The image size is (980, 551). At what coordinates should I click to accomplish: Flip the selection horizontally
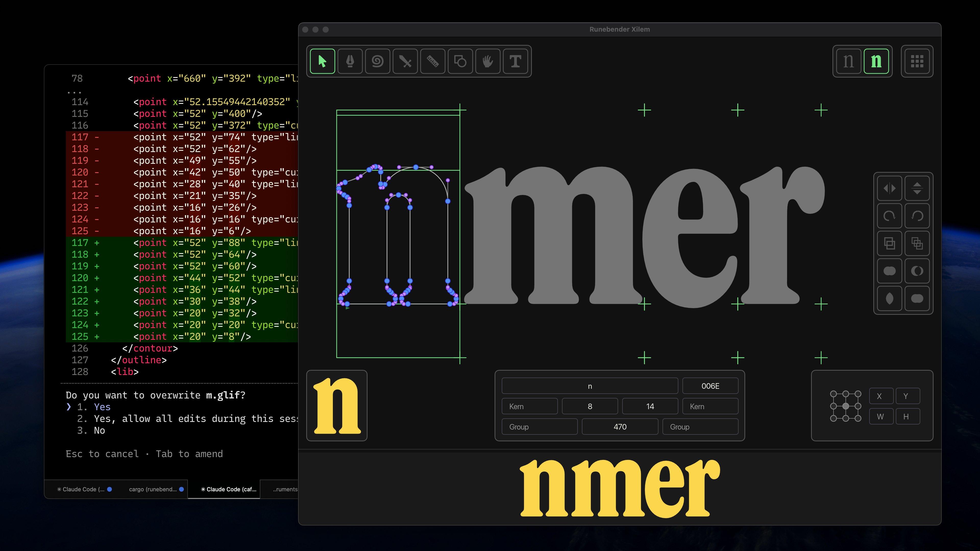tap(889, 188)
